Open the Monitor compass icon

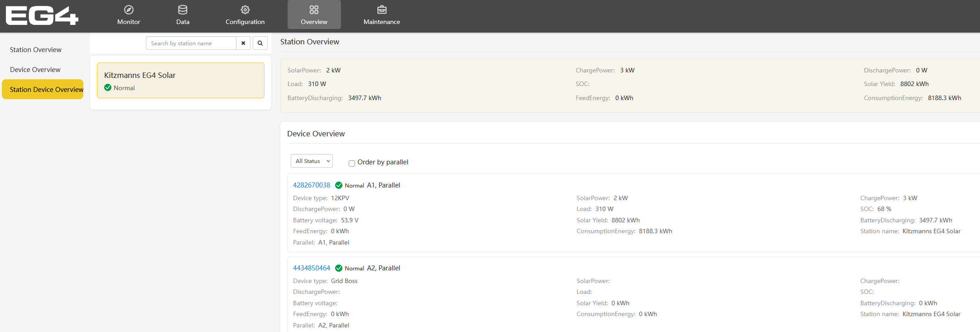click(129, 10)
